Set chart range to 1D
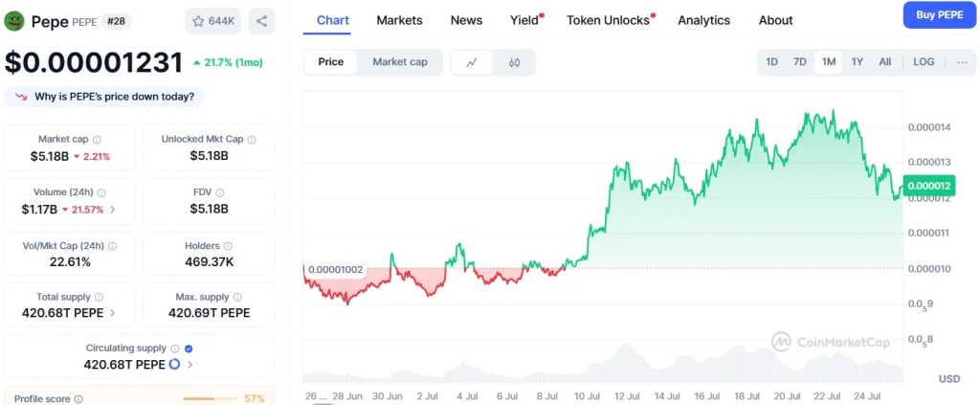 coord(772,62)
